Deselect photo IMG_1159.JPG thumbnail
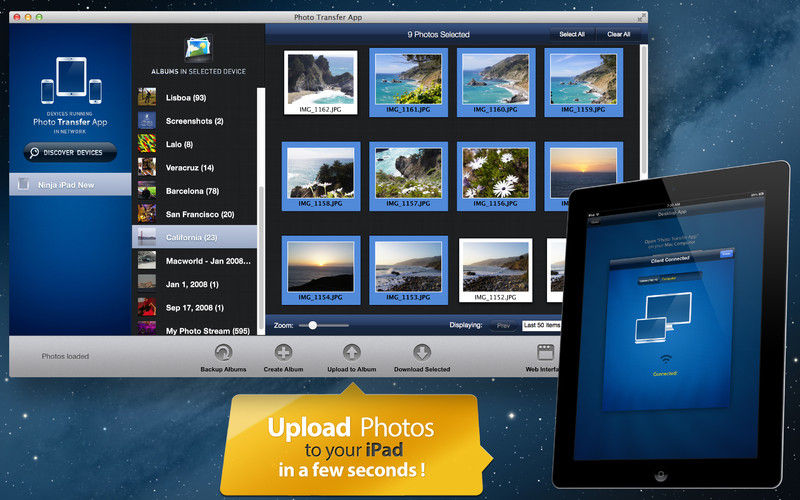 583,82
